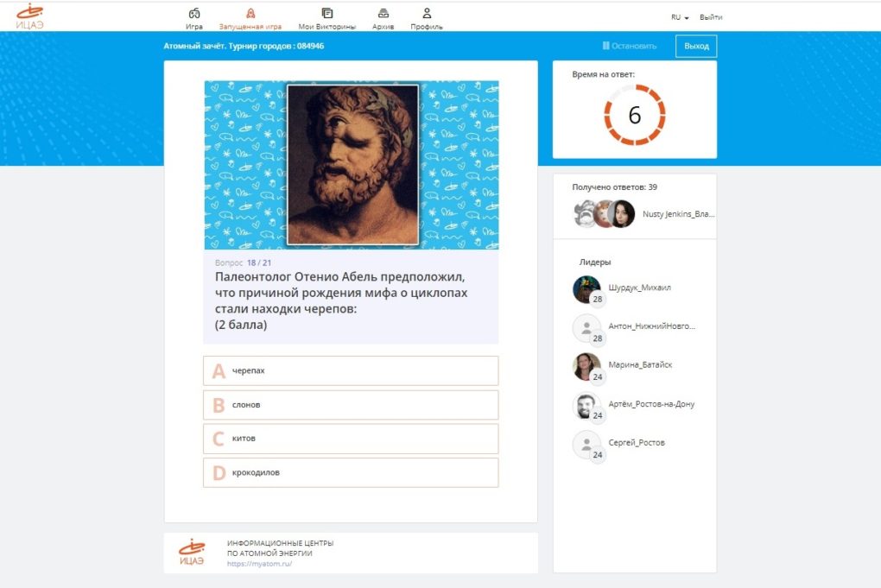
Task: Click the Вопрос 18 / 21 counter
Action: pos(244,262)
